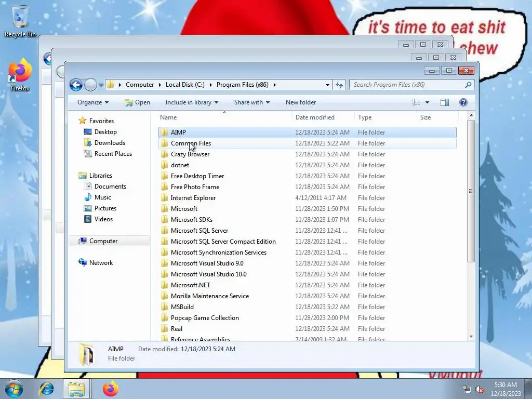The width and height of the screenshot is (532, 399).
Task: Select Network in the navigation pane
Action: click(x=101, y=262)
